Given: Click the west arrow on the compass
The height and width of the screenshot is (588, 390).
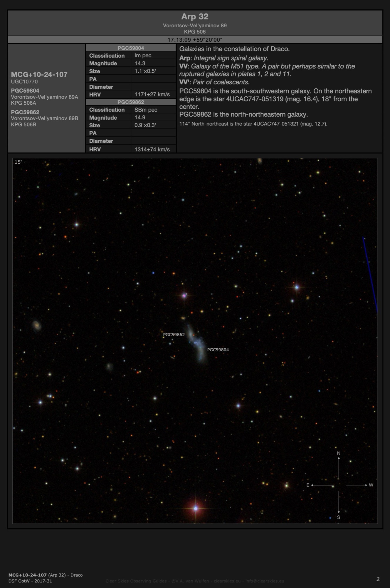Looking at the screenshot, I should point(357,485).
